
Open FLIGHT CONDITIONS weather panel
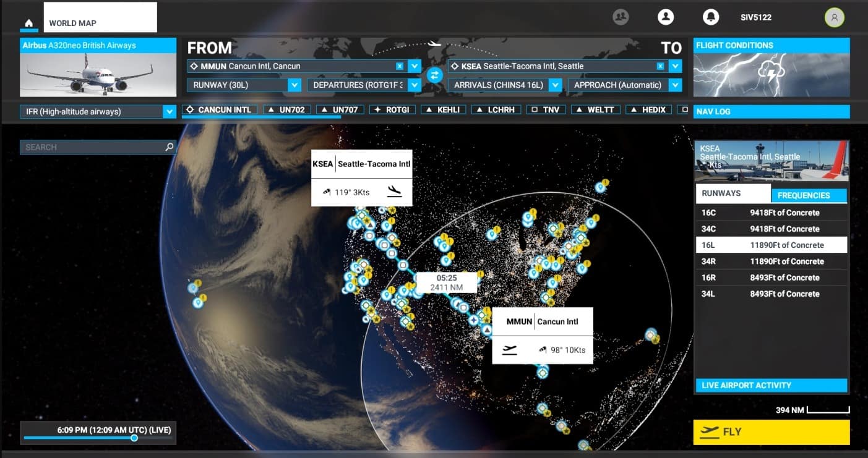tap(771, 67)
